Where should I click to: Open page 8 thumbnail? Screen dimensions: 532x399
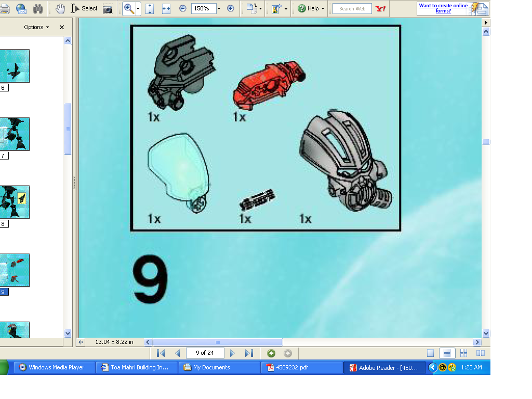(x=14, y=202)
